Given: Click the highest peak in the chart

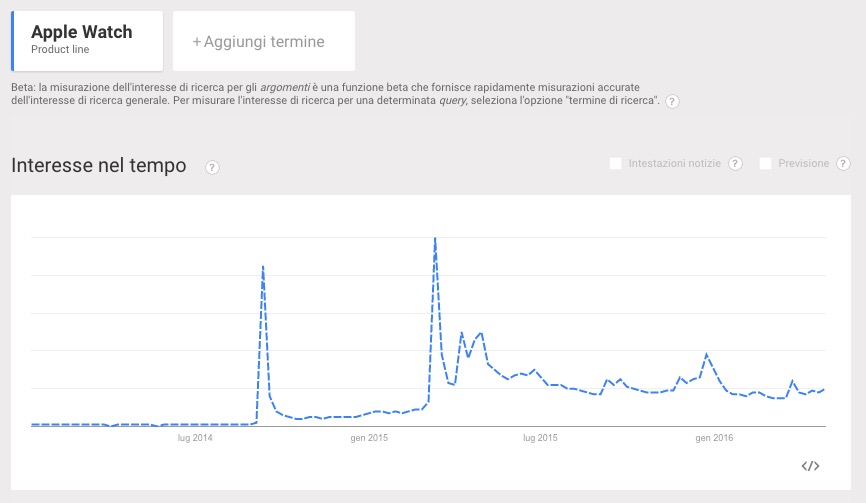Looking at the screenshot, I should (435, 239).
